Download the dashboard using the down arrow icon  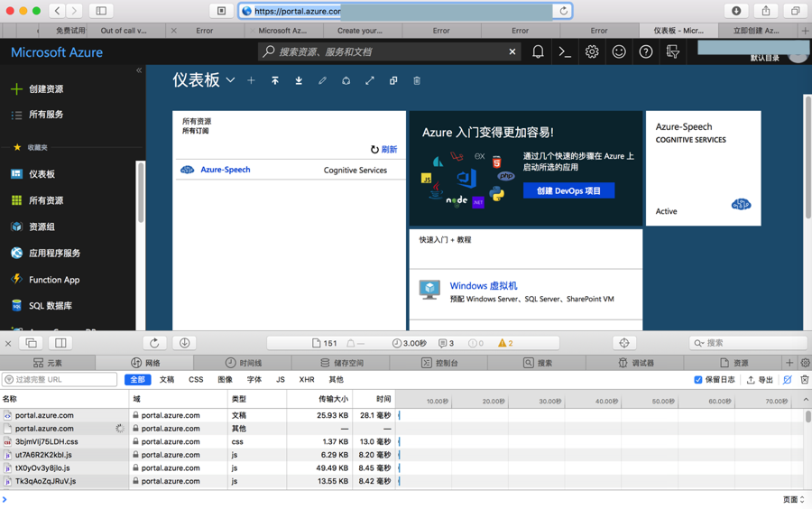point(299,80)
